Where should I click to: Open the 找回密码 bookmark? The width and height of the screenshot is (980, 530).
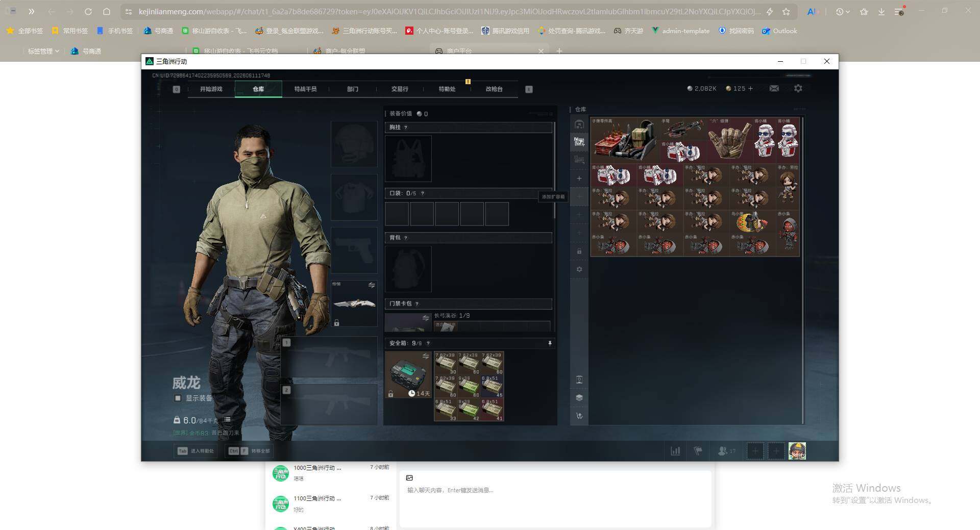736,31
